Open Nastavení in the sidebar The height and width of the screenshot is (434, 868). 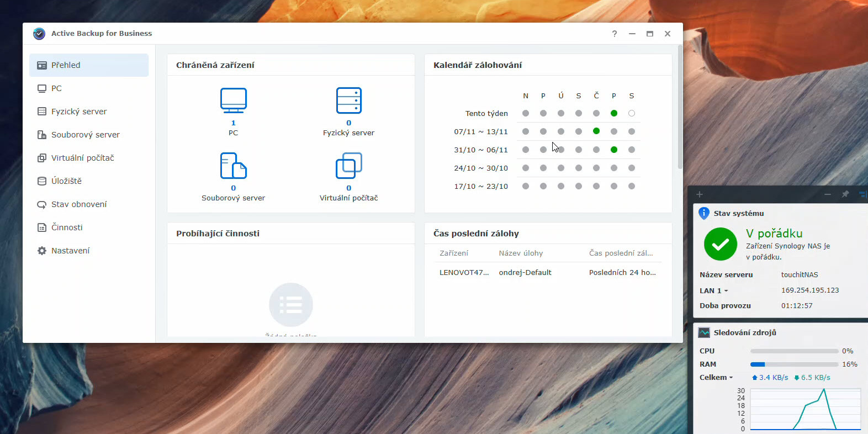[x=70, y=251]
